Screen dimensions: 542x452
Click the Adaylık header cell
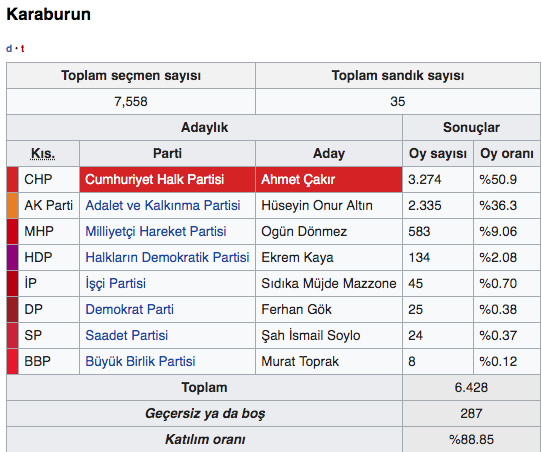click(205, 128)
